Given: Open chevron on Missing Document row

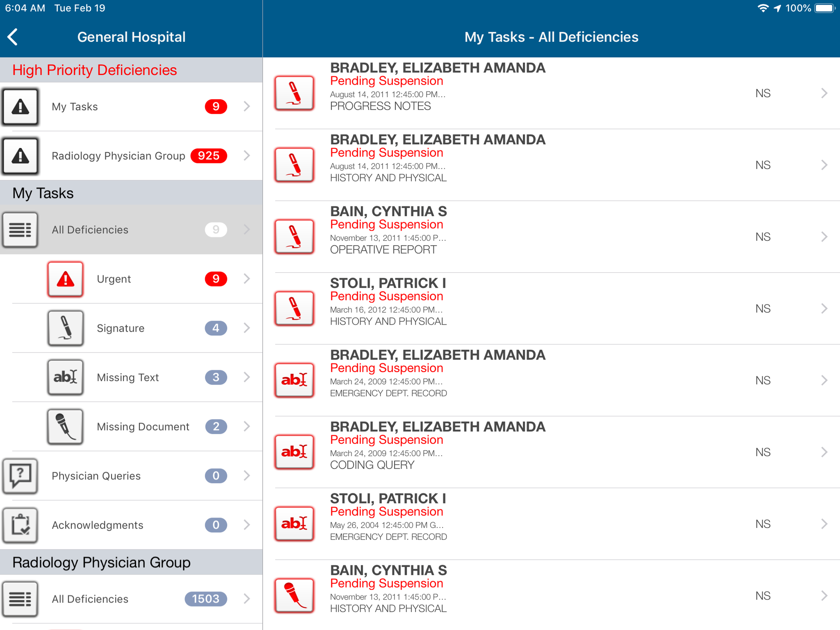Looking at the screenshot, I should (247, 426).
